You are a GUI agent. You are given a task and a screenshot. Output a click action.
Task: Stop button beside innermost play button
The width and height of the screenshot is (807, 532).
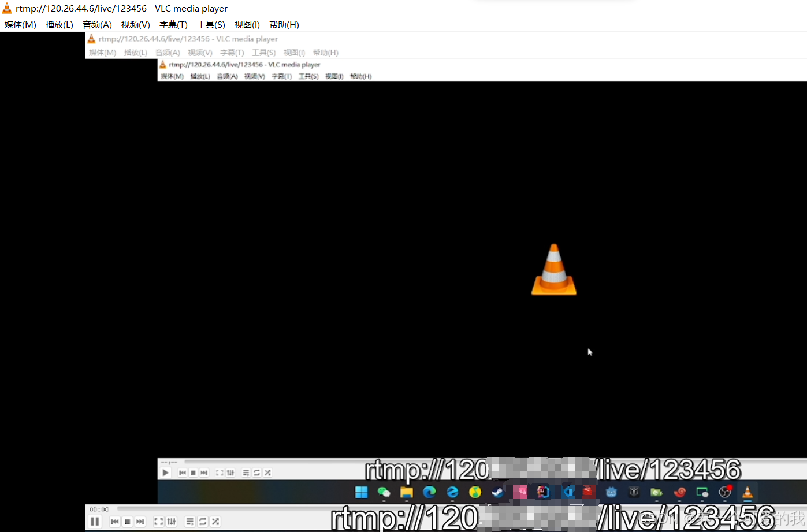[x=194, y=473]
